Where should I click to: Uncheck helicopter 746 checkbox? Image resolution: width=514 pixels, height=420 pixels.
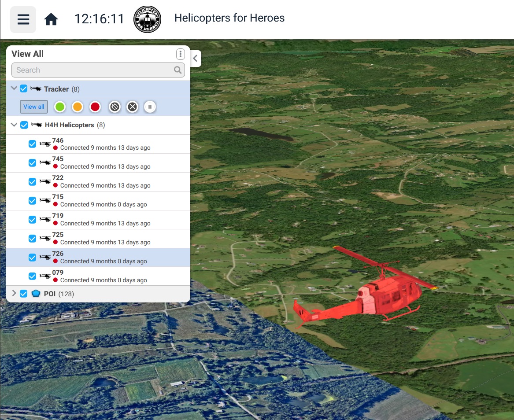(x=32, y=144)
